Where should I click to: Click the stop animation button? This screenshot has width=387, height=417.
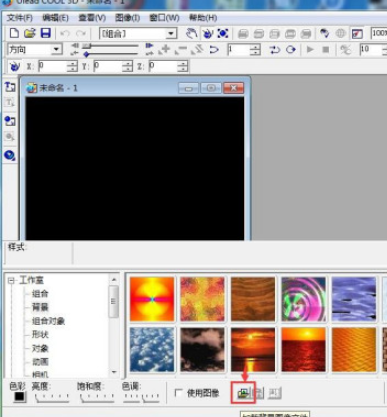326,50
